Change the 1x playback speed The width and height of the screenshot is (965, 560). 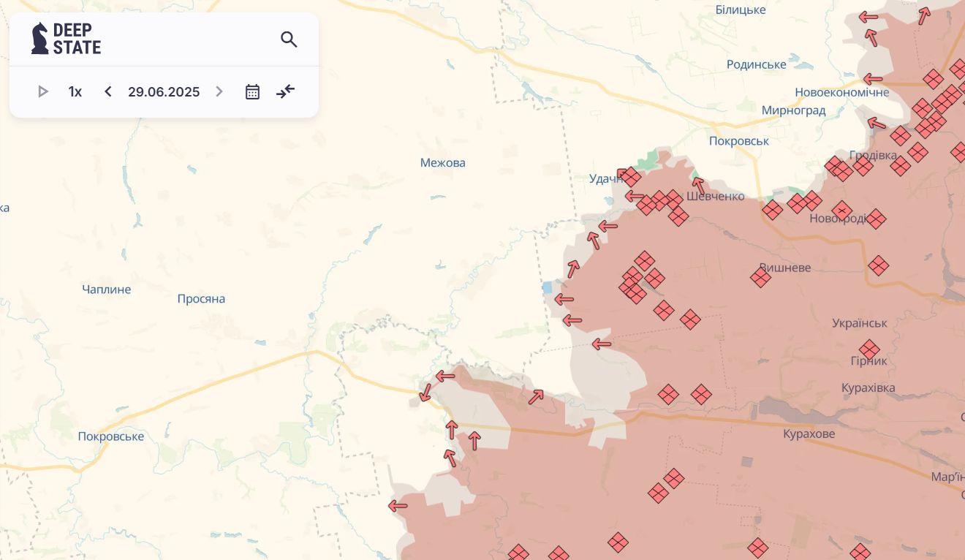[75, 92]
